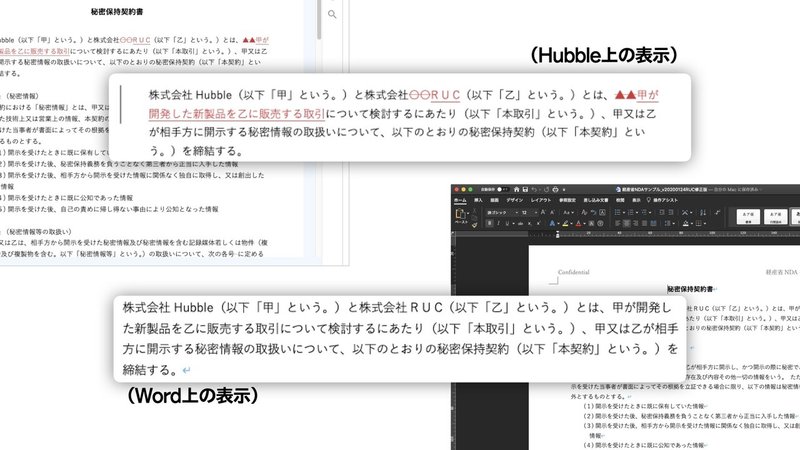Open the quick access toolbar customize dropdown

(x=564, y=190)
